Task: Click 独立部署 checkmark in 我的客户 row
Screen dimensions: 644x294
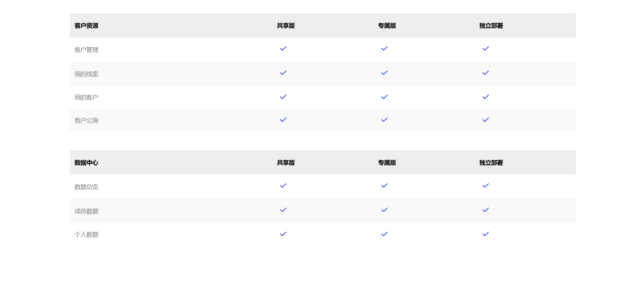Action: coord(485,97)
